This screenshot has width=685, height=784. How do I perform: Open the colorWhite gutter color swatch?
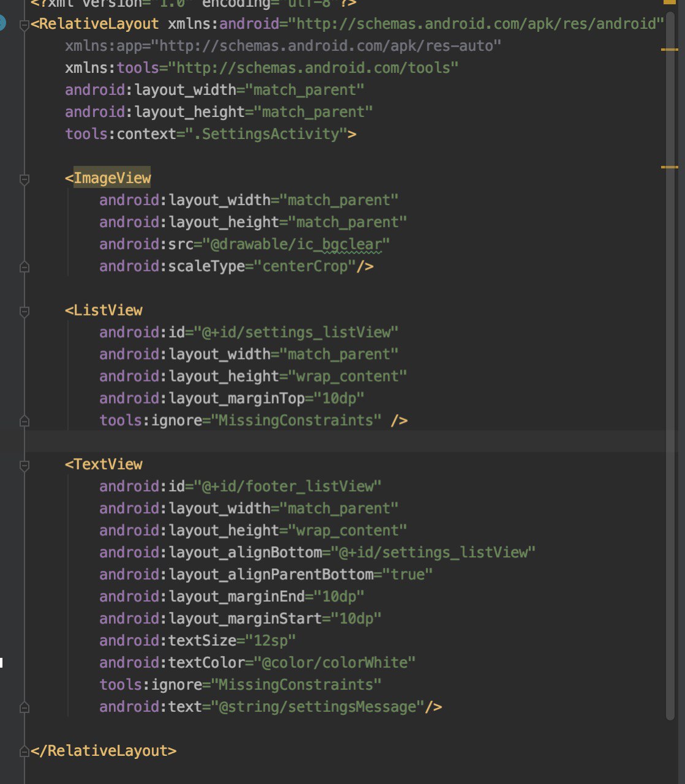[x=1, y=663]
